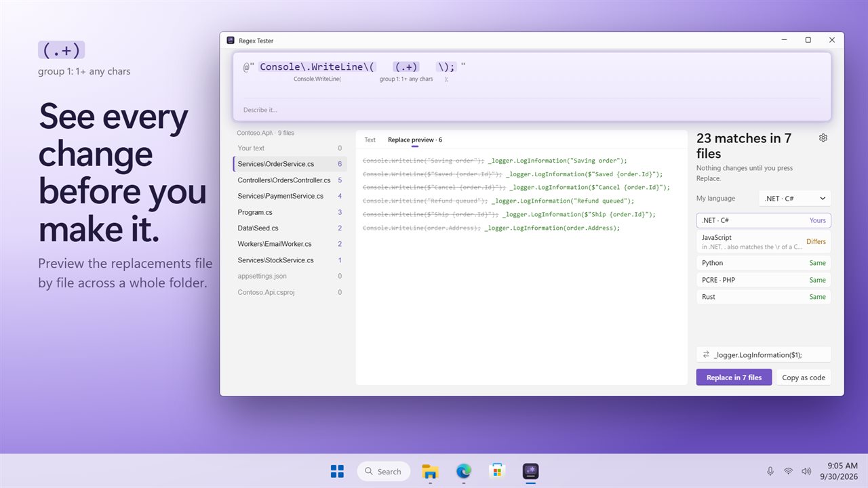Image resolution: width=868 pixels, height=488 pixels.
Task: Click the swap arrows icon beside replacement pattern
Action: [x=706, y=354]
